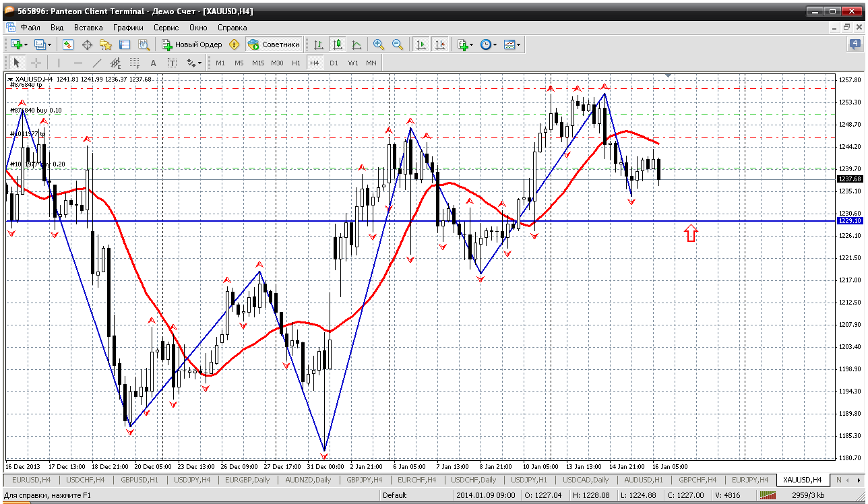Select the Fibonacci Retracement tool
This screenshot has height=504, width=868.
(x=135, y=63)
